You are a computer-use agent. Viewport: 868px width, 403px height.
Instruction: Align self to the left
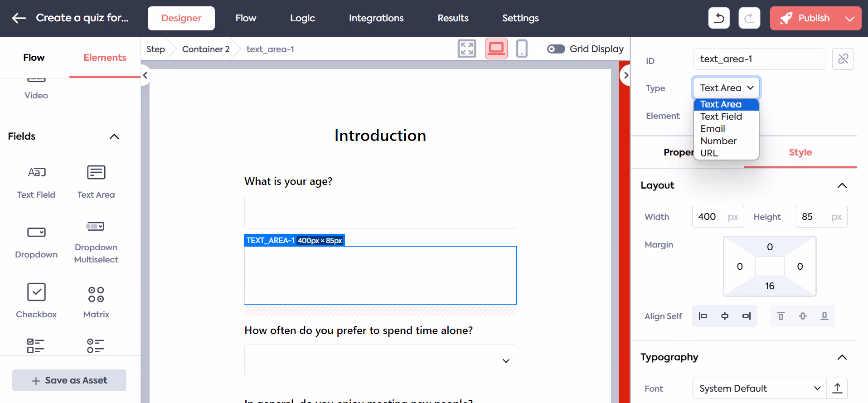[x=703, y=316]
